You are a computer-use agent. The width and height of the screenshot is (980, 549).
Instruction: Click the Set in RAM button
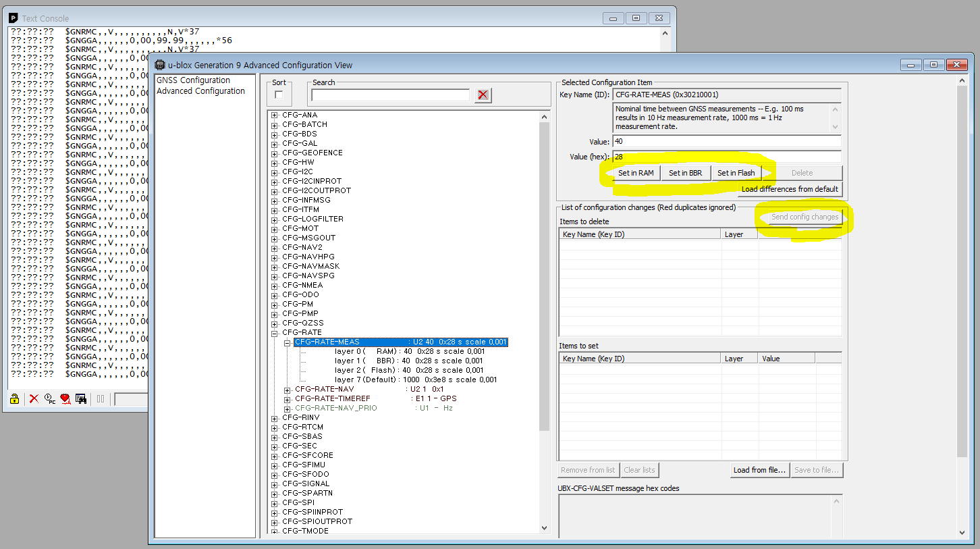636,173
